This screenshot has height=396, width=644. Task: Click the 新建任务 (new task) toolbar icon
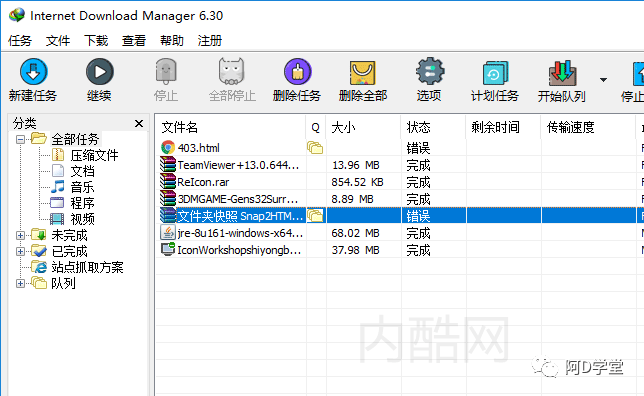(33, 71)
